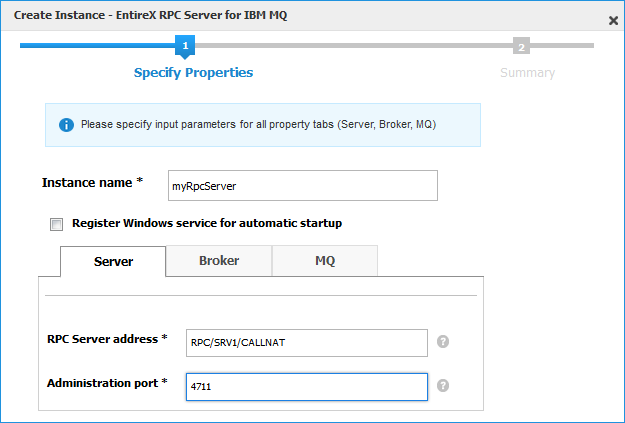Click the 'Instance name *' label
625x423 pixels.
92,183
